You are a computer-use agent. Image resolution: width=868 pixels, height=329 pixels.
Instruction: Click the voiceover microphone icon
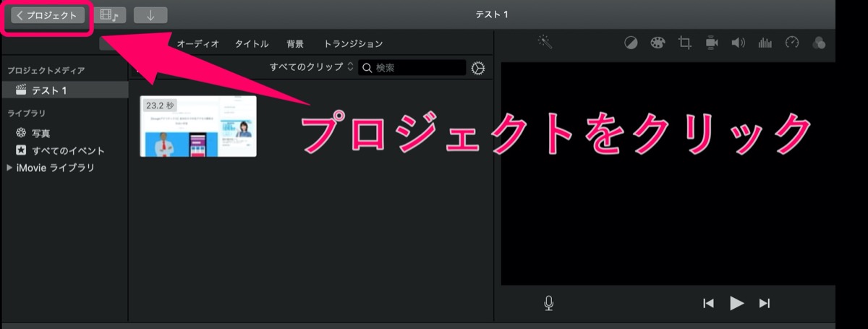(x=549, y=304)
